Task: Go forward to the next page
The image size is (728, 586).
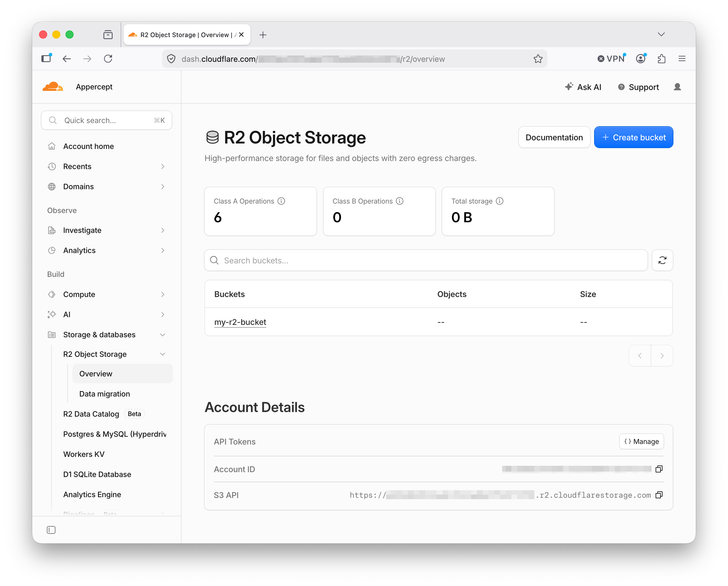Action: pyautogui.click(x=87, y=59)
